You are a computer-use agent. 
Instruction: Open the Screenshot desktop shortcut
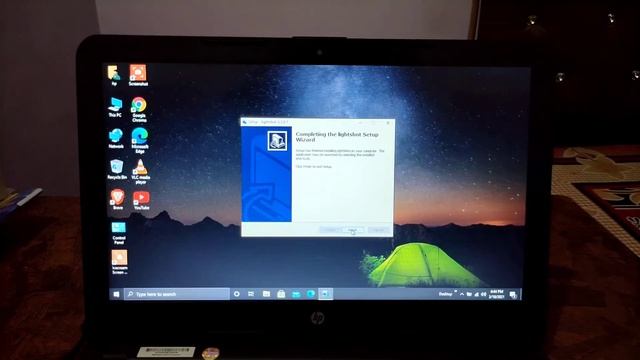(x=138, y=75)
